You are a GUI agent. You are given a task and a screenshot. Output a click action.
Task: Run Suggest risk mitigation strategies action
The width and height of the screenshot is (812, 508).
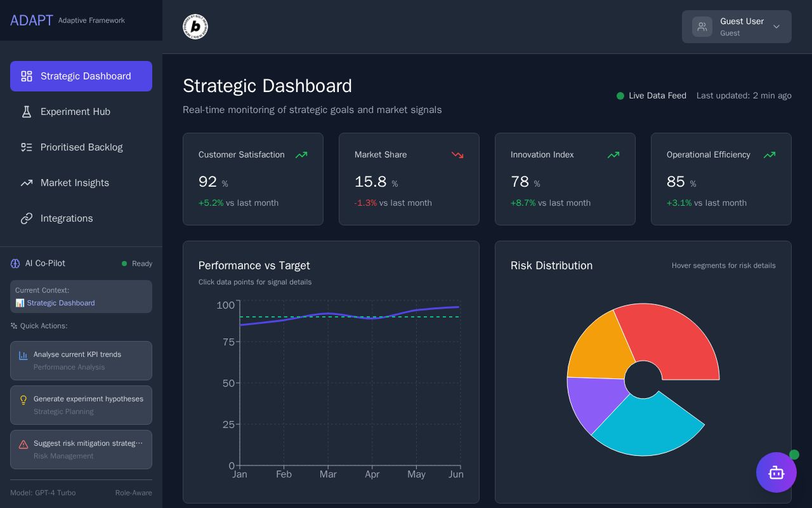click(81, 450)
